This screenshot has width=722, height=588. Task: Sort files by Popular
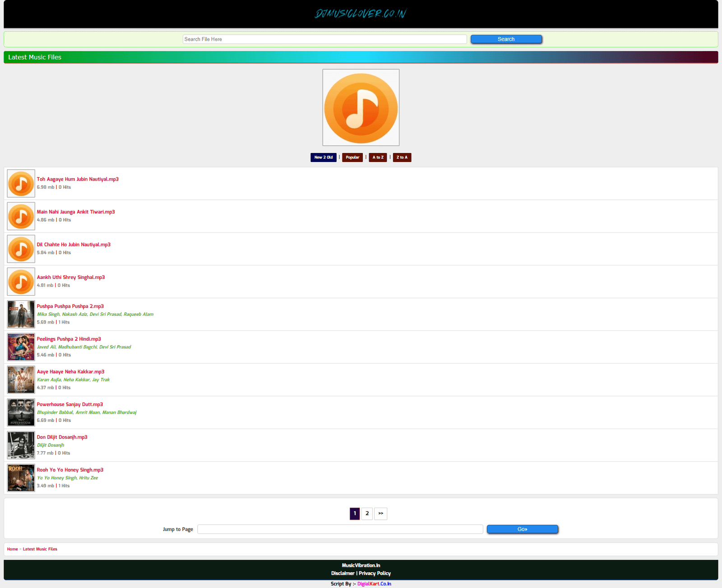[352, 157]
